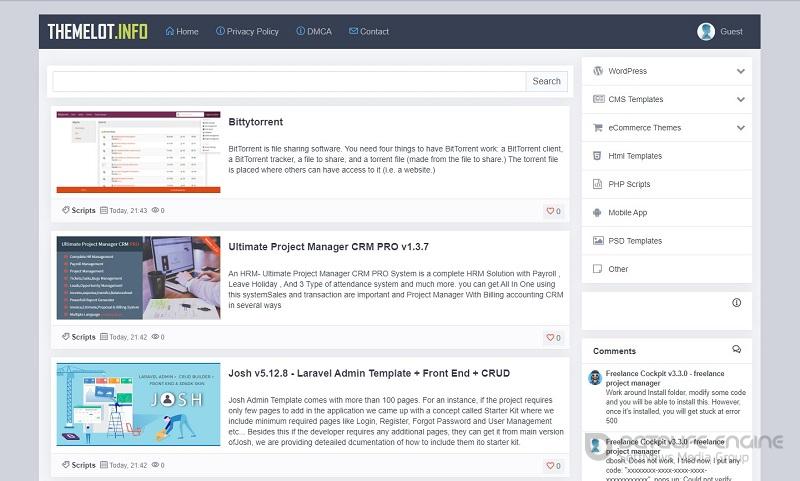Click calendar icon under Ultimate Project Manager
This screenshot has height=481, width=800.
(104, 337)
